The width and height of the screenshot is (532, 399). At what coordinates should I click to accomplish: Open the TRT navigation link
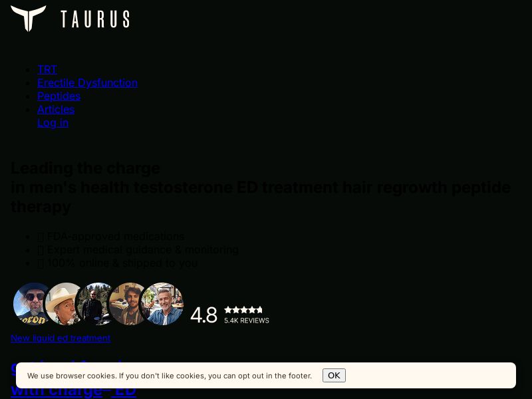coord(47,69)
